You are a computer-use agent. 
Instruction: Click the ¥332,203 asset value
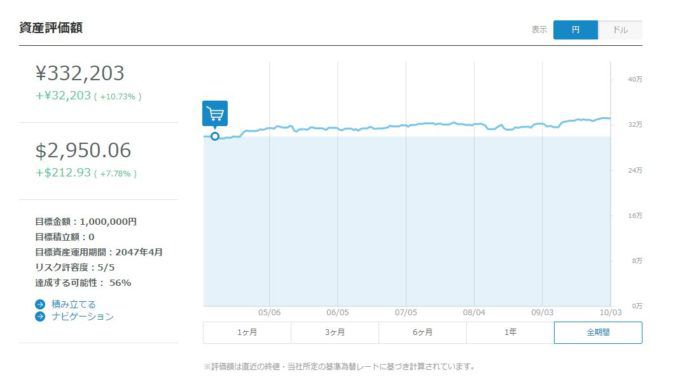pyautogui.click(x=80, y=73)
